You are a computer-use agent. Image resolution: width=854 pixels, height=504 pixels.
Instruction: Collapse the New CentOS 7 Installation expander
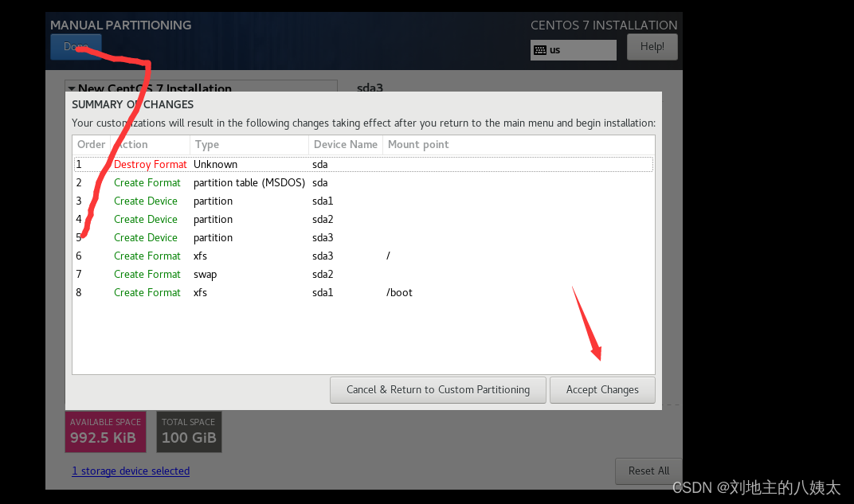[x=72, y=88]
